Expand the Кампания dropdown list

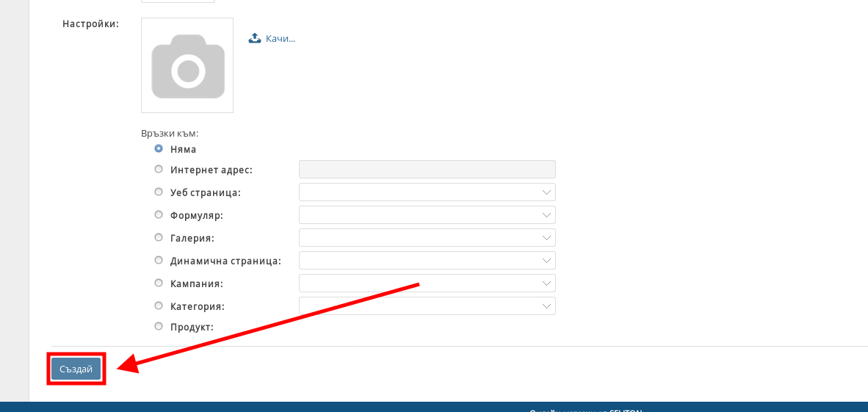point(427,283)
